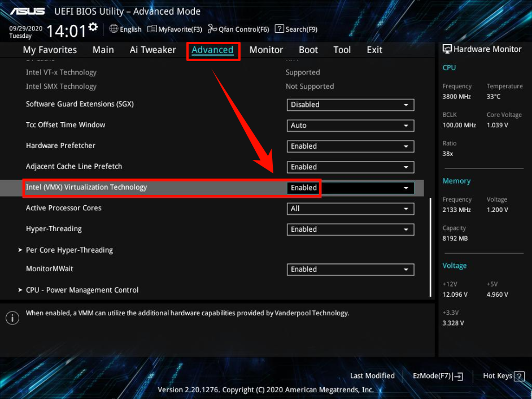Click BCLK value 100.00 MHz
The width and height of the screenshot is (532, 399).
pos(459,125)
